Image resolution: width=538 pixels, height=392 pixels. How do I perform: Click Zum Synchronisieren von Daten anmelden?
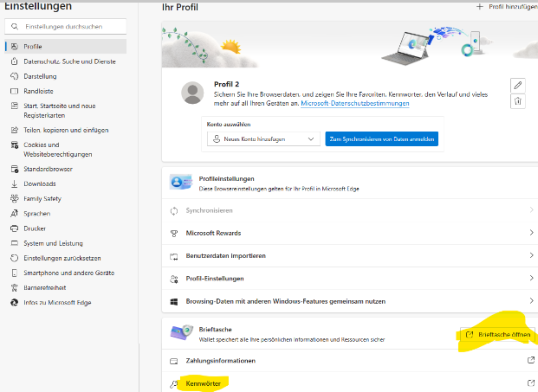[382, 138]
